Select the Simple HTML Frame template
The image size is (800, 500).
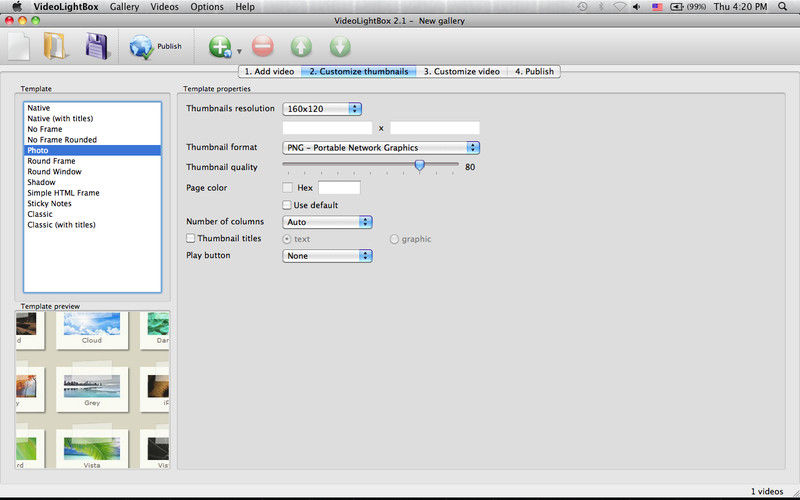[x=92, y=193]
